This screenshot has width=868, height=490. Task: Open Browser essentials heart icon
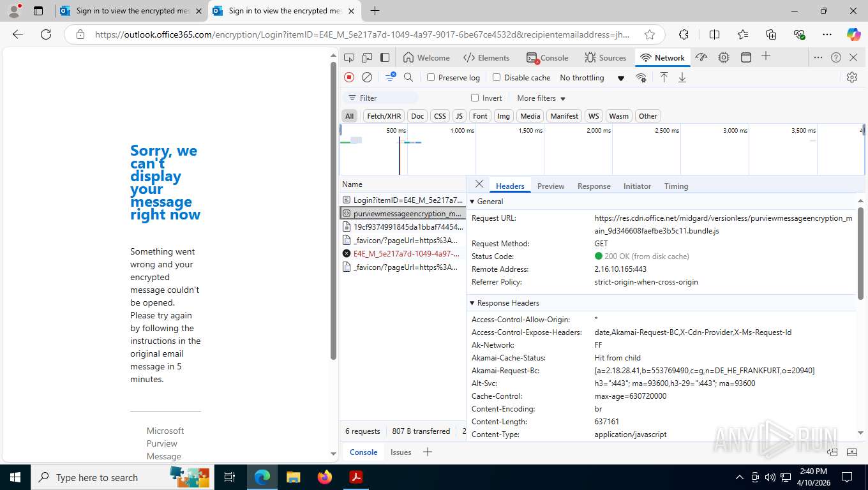[x=799, y=34]
